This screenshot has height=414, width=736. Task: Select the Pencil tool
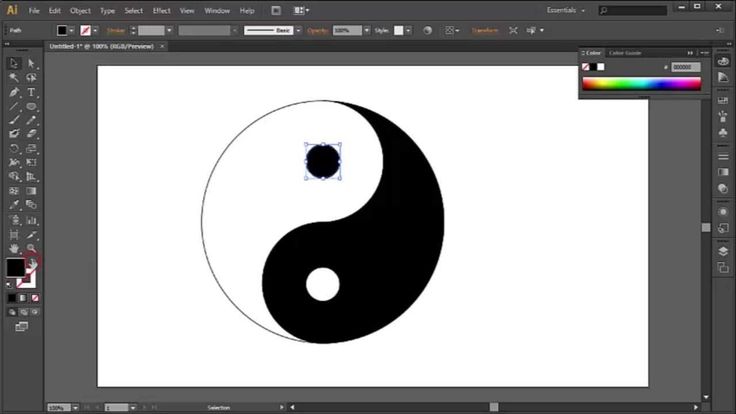tap(31, 120)
